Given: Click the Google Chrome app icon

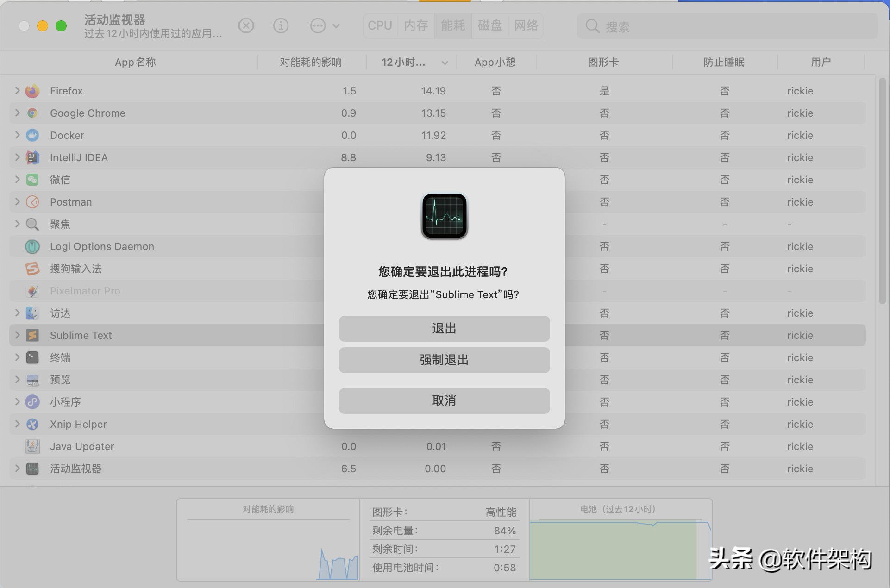Looking at the screenshot, I should coord(31,113).
